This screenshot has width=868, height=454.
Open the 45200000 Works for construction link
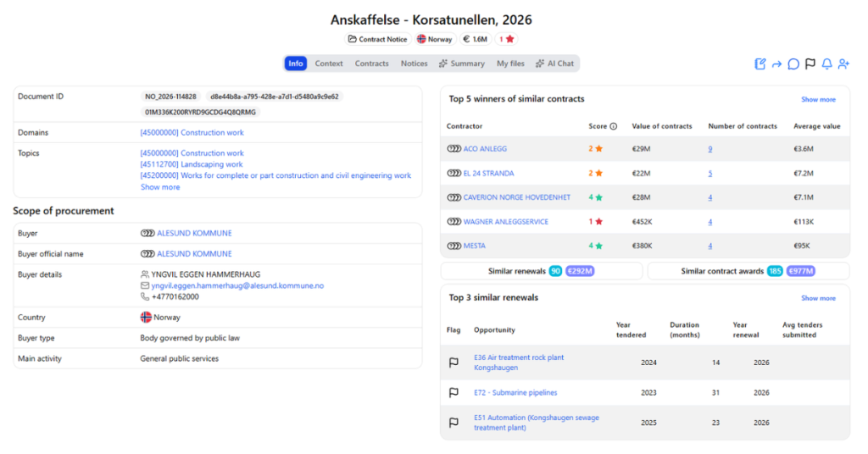point(275,175)
